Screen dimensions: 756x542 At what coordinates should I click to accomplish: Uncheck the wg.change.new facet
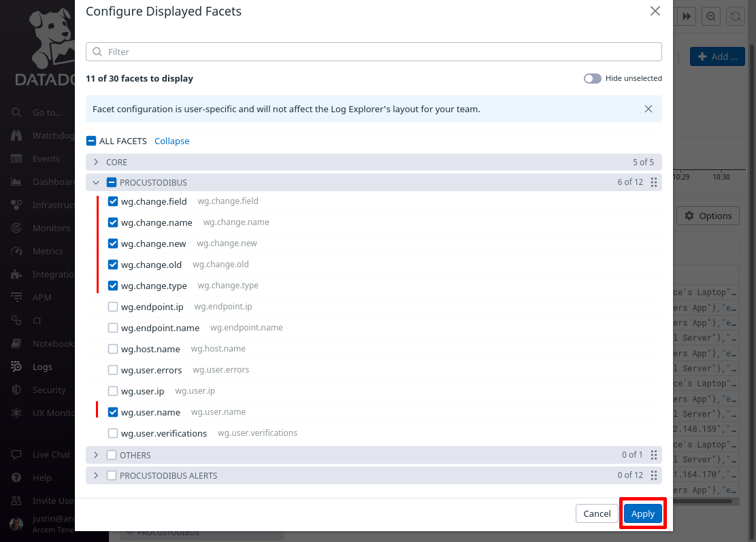(113, 243)
